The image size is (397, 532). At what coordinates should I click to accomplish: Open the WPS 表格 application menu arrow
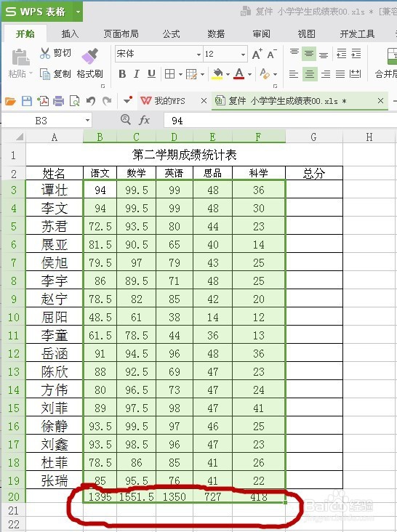tap(78, 12)
